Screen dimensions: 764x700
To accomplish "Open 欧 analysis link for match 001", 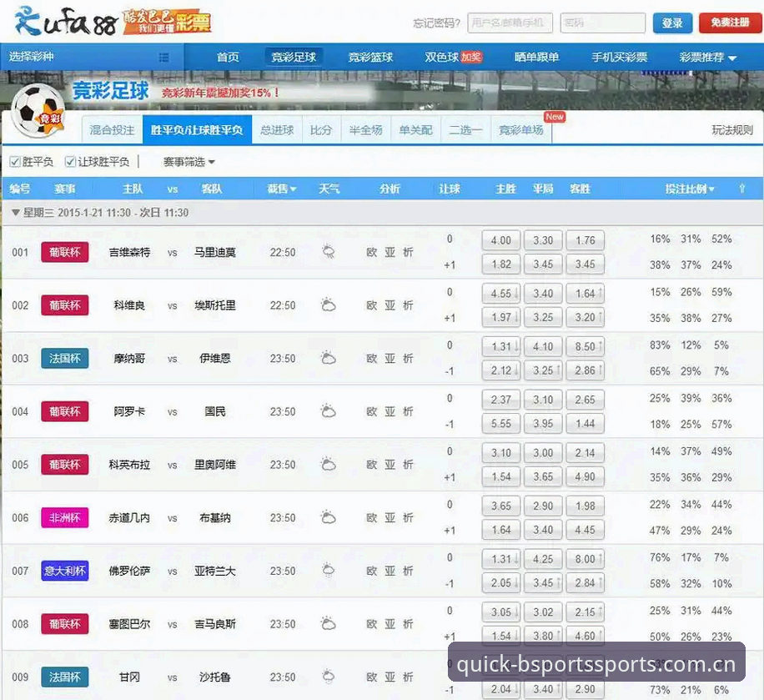I will tap(372, 252).
